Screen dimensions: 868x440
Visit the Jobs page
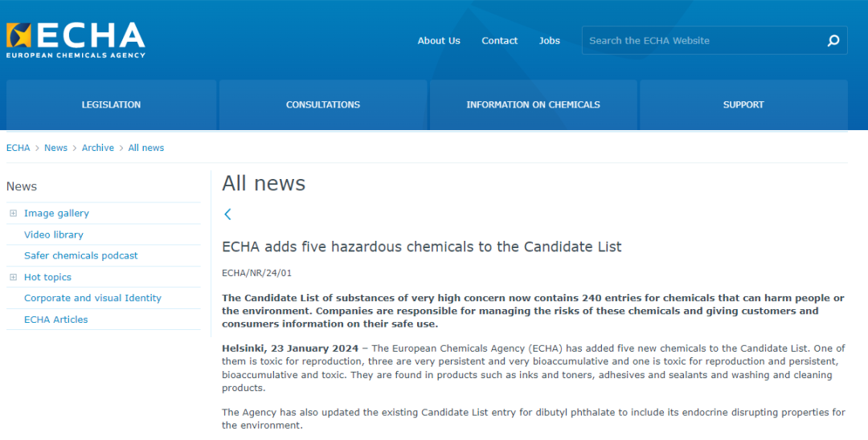coord(550,41)
